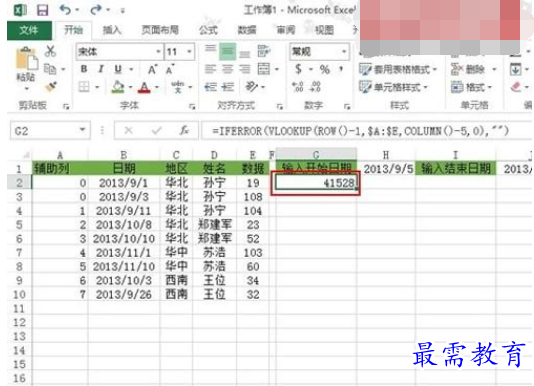Select cell G2 containing 41528
The image size is (534, 386).
pyautogui.click(x=316, y=183)
